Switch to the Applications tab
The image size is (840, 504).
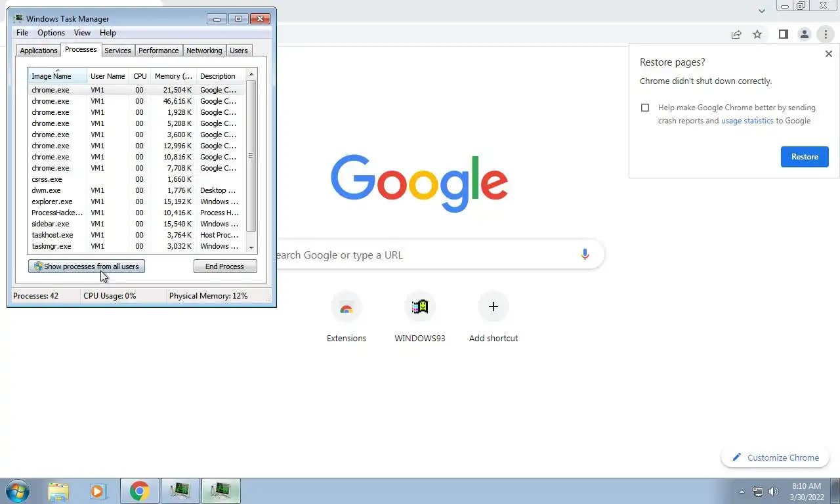pos(39,51)
